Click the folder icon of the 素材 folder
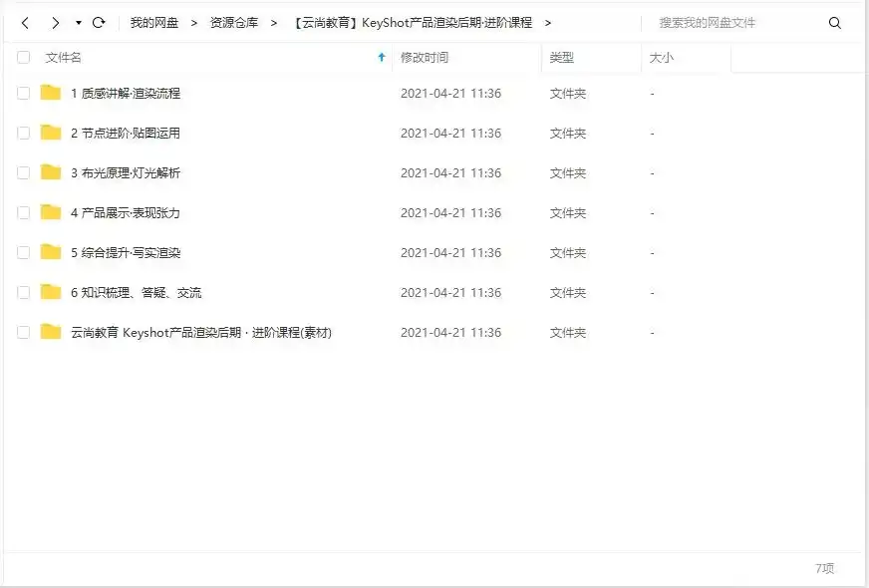 [x=51, y=332]
